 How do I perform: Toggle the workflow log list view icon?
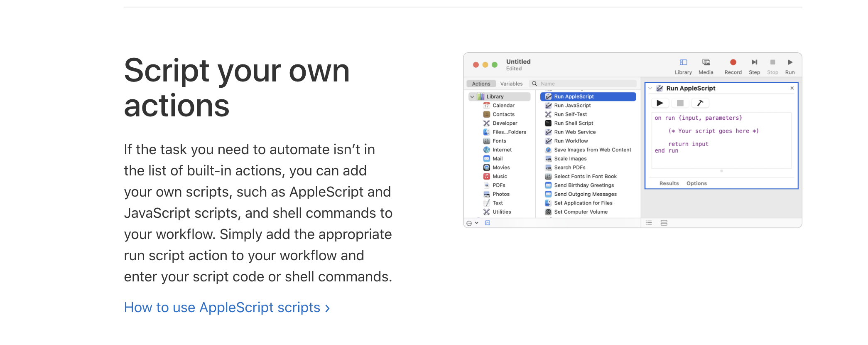coord(649,223)
